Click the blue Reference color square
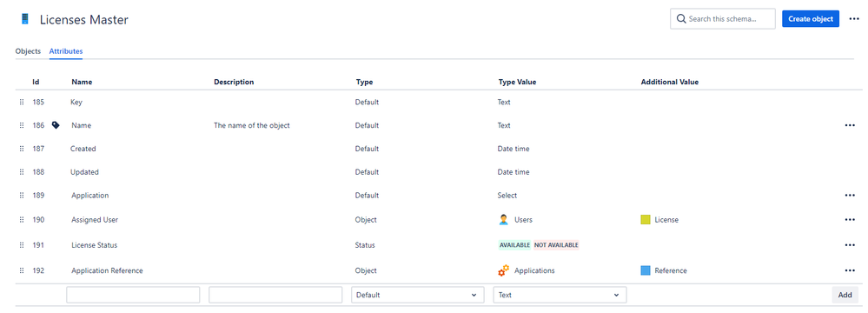This screenshot has height=313, width=868. pos(646,270)
